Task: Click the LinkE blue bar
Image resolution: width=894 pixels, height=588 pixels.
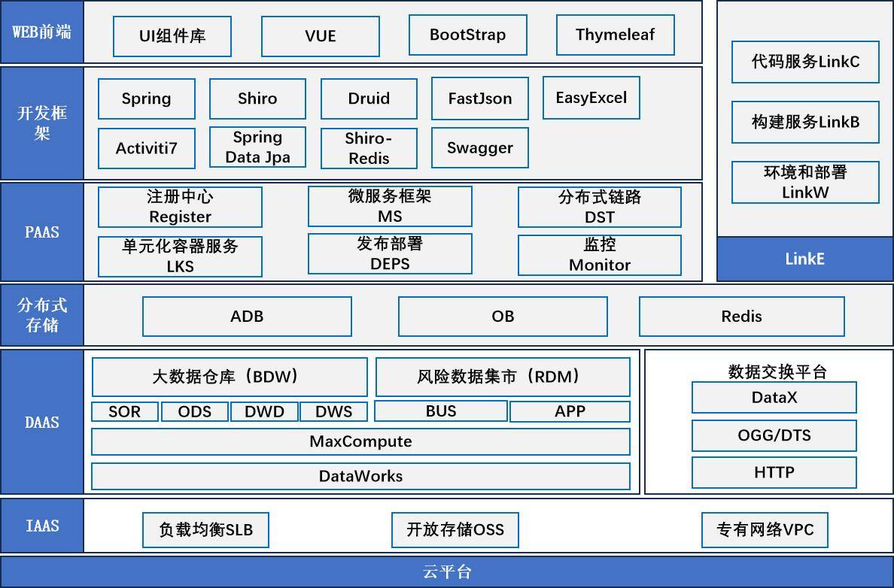Action: (x=805, y=259)
